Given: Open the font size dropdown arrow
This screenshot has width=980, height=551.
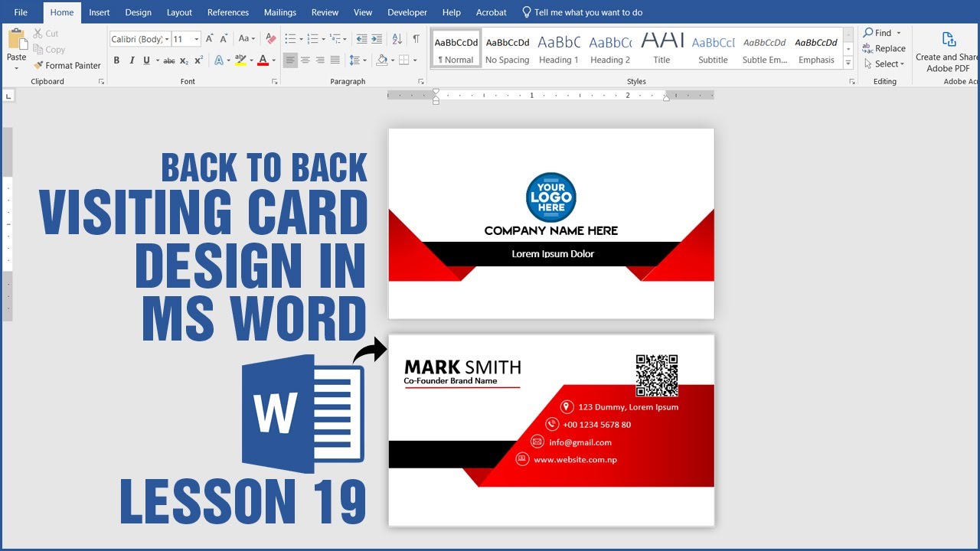Looking at the screenshot, I should tap(197, 39).
